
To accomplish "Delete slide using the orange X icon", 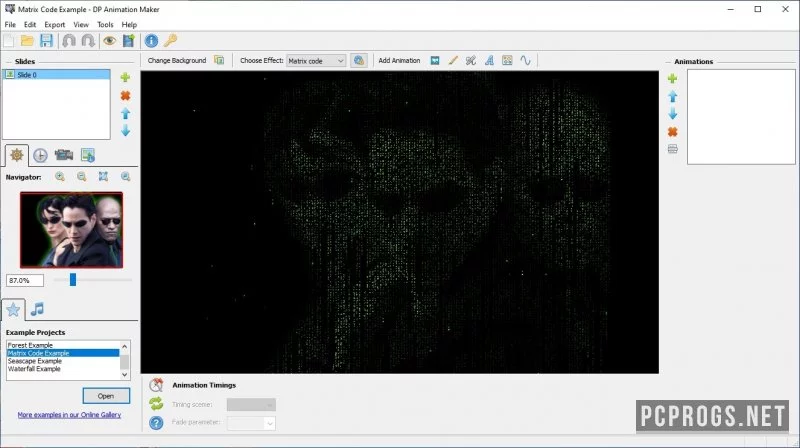I will [125, 95].
